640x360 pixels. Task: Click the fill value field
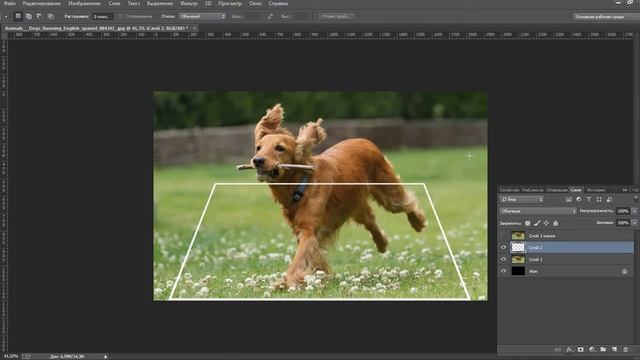click(x=623, y=222)
